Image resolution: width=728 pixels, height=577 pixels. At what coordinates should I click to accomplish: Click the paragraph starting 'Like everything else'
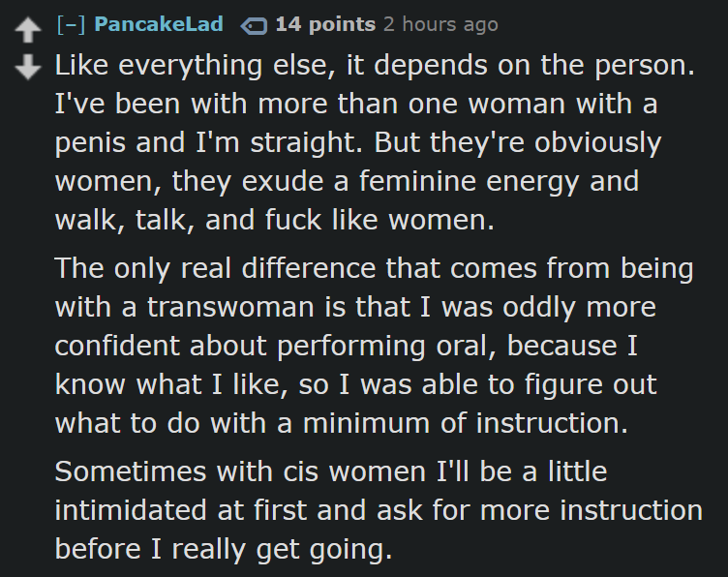pos(375,142)
